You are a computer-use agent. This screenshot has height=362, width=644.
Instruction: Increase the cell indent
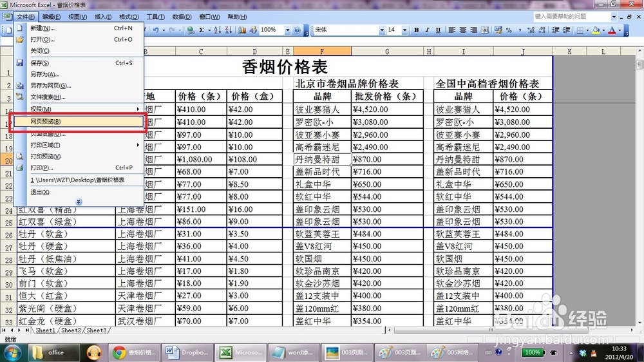(566, 30)
